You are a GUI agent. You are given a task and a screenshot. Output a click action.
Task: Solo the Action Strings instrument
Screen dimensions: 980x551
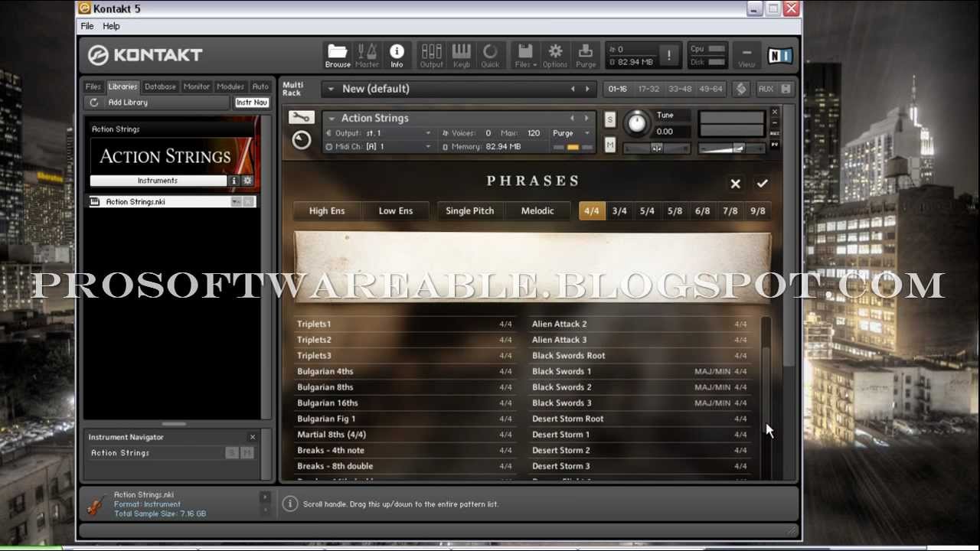(609, 119)
